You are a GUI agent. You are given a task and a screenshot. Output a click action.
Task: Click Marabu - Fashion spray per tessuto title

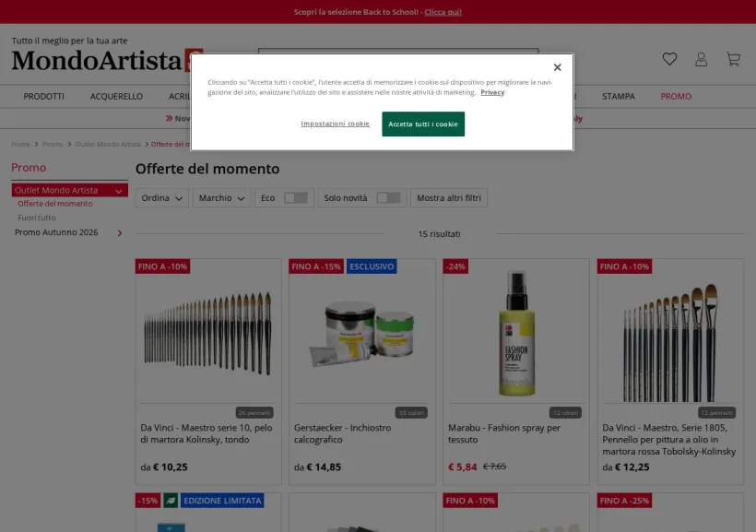[x=504, y=433]
